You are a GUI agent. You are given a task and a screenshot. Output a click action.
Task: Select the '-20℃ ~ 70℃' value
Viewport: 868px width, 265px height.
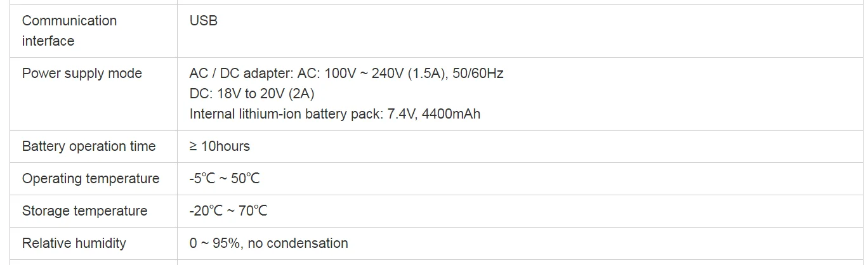coord(228,211)
